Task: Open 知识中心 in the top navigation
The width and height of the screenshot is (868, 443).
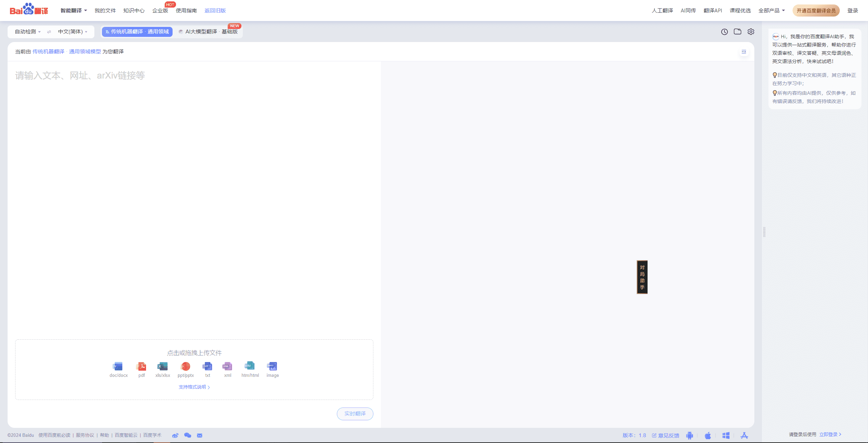Action: (x=134, y=11)
